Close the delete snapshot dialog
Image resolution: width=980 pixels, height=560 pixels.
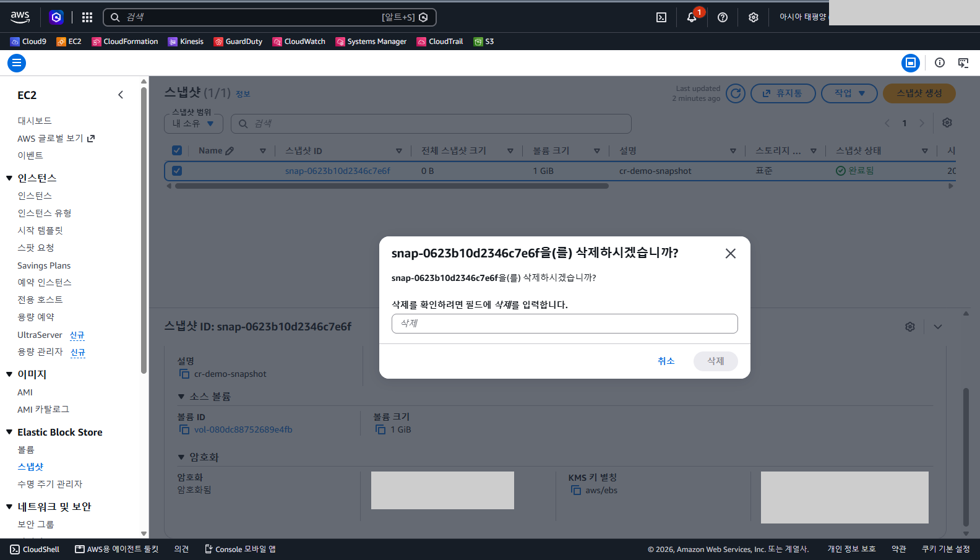(x=731, y=254)
